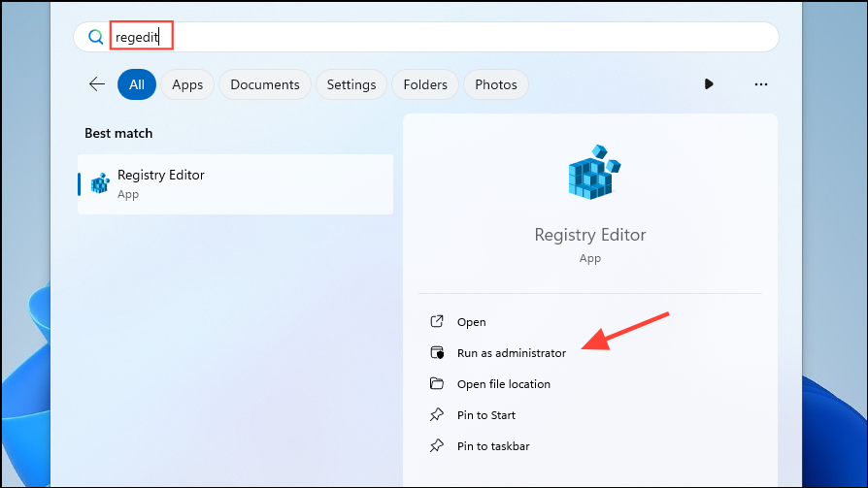Click the shield icon beside Run as administrator
The height and width of the screenshot is (488, 868).
click(437, 352)
